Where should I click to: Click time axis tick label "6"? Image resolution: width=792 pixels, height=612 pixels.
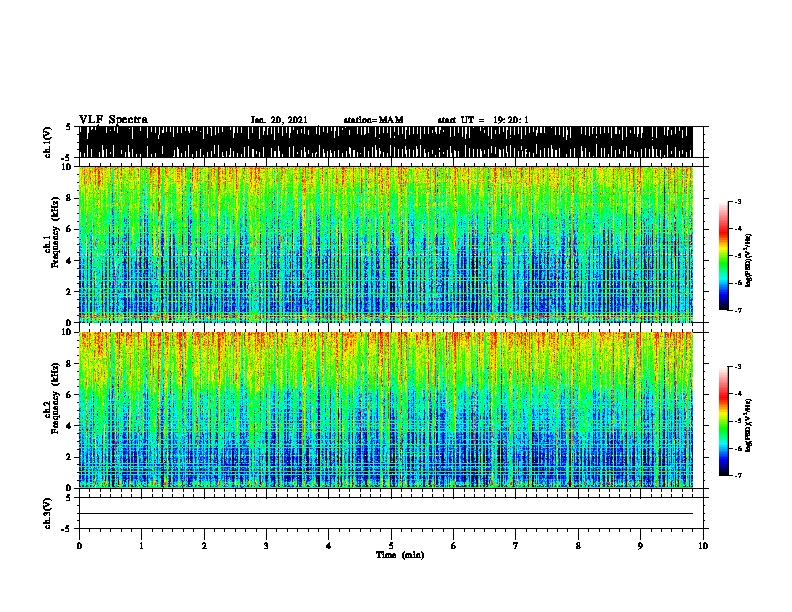(x=454, y=546)
